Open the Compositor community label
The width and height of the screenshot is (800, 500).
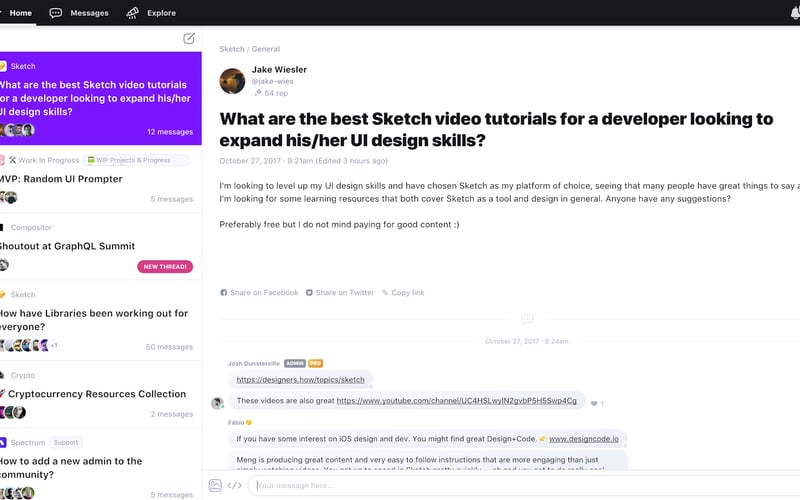(x=31, y=228)
